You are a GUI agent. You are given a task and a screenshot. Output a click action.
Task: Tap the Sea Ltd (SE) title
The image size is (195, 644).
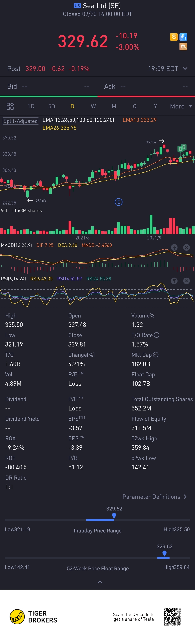[x=102, y=6]
